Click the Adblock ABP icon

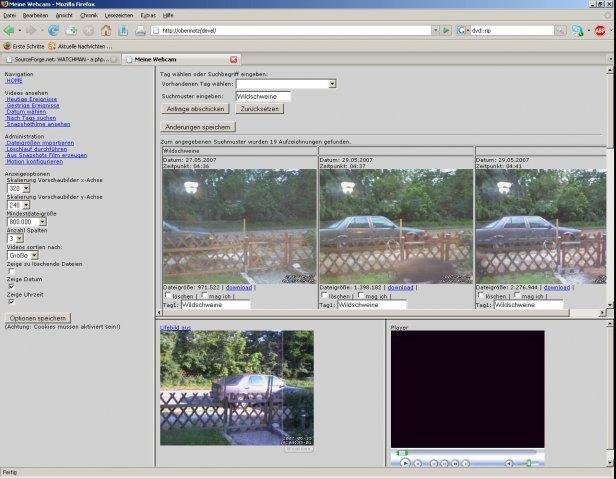point(599,30)
